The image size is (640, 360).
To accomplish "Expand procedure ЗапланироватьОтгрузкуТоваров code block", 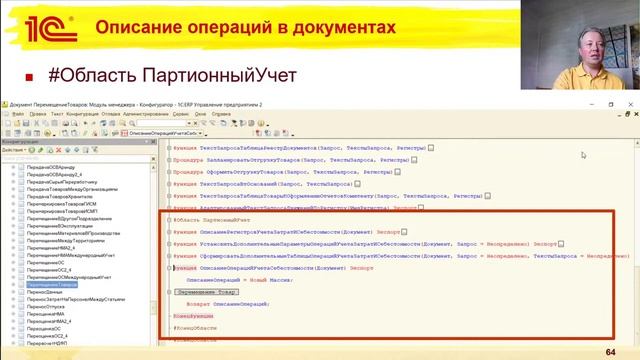I will pyautogui.click(x=169, y=160).
